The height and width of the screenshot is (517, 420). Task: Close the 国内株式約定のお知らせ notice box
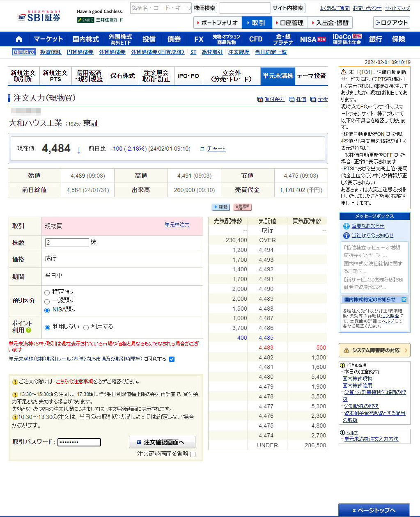tap(404, 300)
